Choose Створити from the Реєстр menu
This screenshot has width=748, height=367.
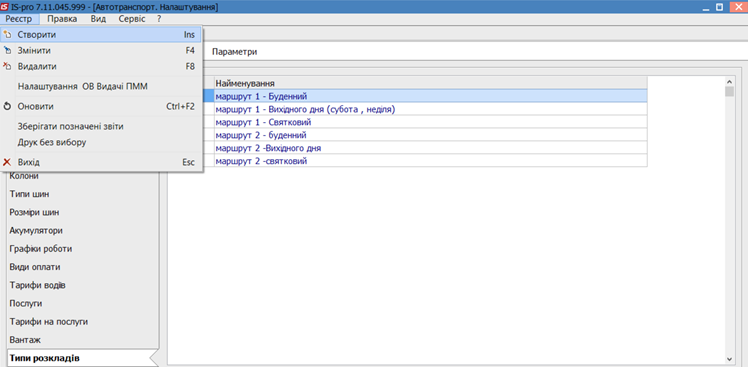point(101,35)
